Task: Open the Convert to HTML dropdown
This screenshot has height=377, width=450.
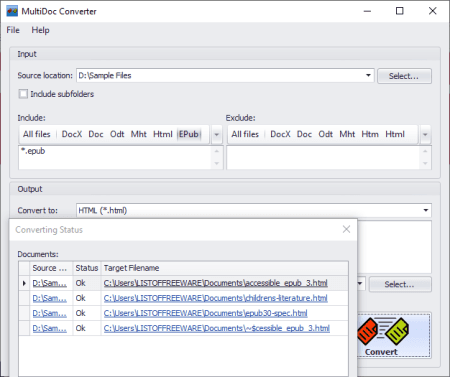Action: [426, 210]
